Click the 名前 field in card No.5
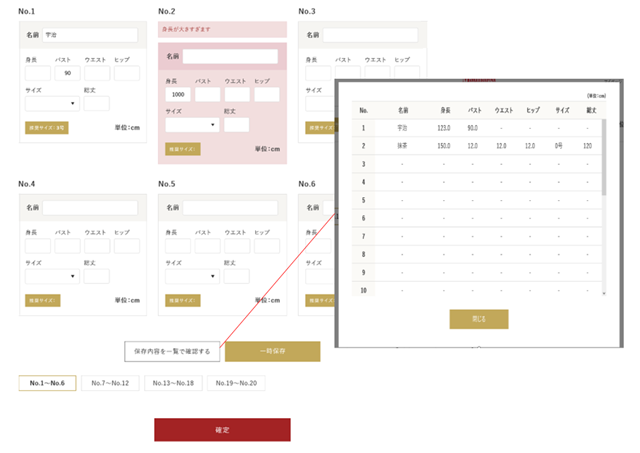 point(229,208)
